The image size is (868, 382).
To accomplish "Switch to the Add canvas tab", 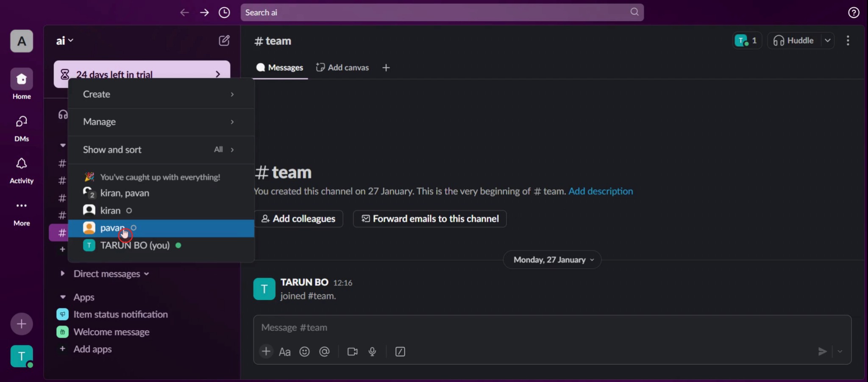I will point(342,67).
